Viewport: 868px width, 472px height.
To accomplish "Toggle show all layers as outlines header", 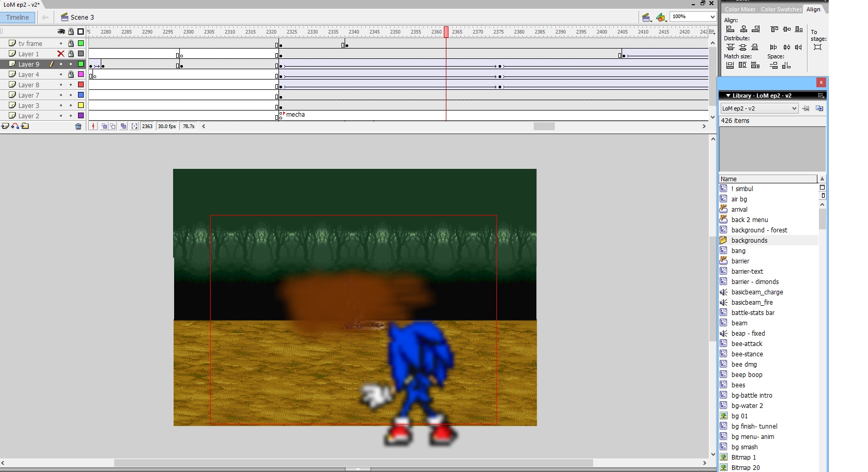I will tap(81, 32).
